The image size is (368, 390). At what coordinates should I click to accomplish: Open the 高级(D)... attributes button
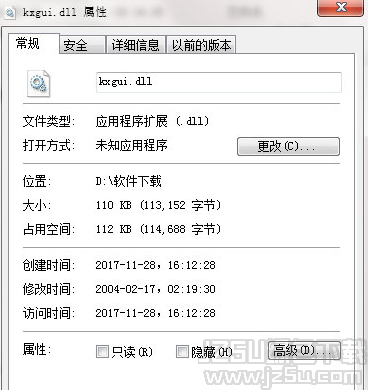pos(304,350)
